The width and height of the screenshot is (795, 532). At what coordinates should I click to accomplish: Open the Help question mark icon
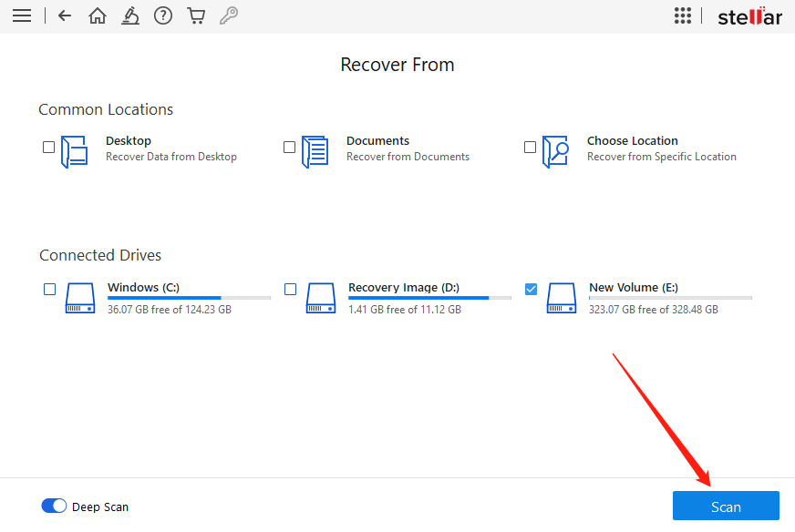(x=163, y=15)
